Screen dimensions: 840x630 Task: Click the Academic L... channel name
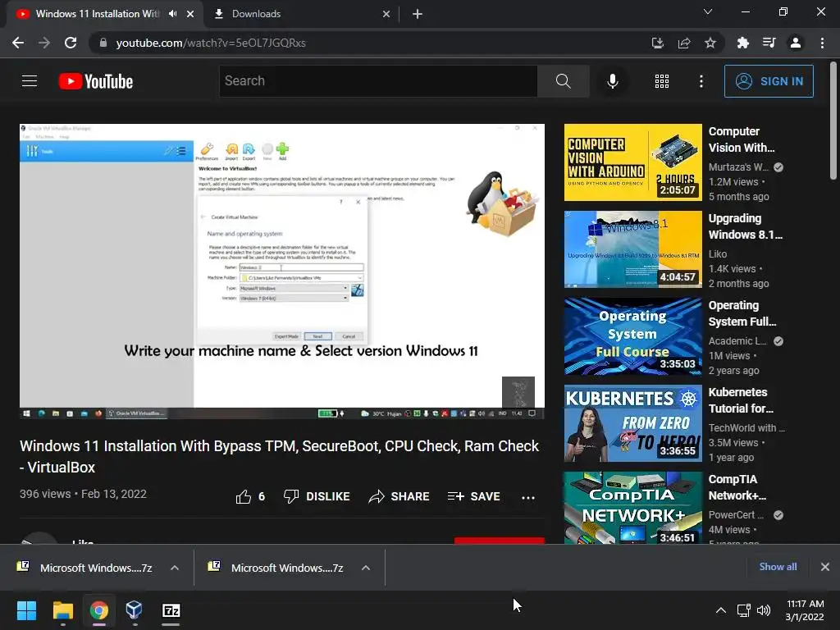click(737, 341)
